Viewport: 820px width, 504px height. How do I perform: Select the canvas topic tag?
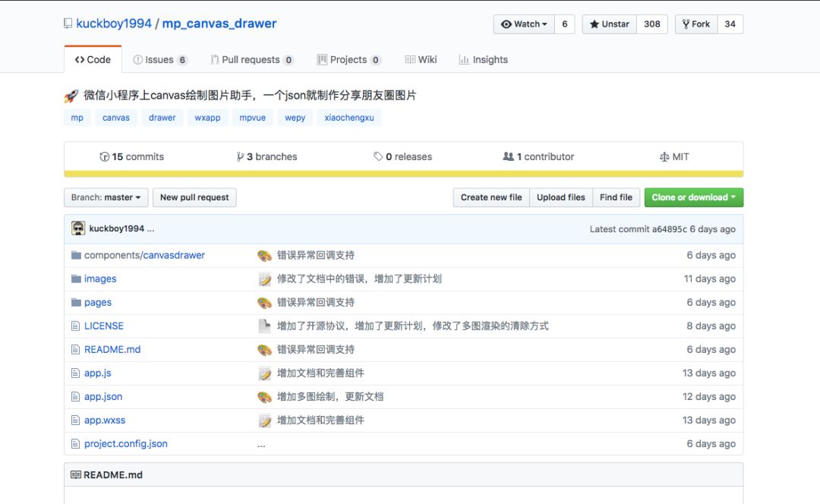pyautogui.click(x=116, y=118)
